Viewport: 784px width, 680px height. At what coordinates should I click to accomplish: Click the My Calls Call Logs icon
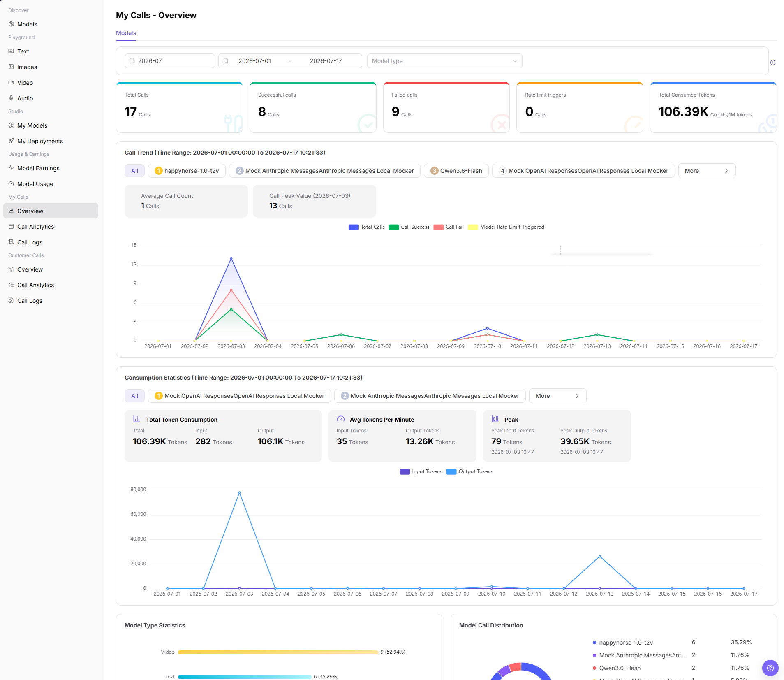(11, 242)
